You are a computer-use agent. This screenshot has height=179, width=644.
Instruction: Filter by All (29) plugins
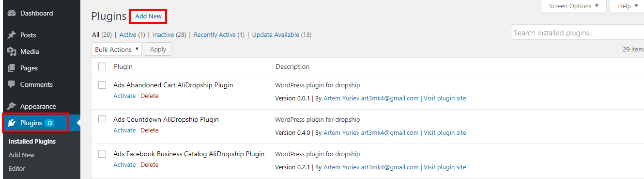click(x=102, y=35)
